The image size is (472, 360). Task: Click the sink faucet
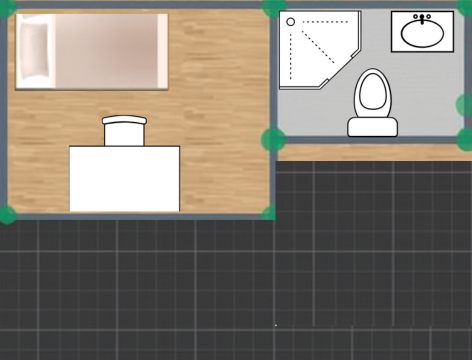(422, 19)
